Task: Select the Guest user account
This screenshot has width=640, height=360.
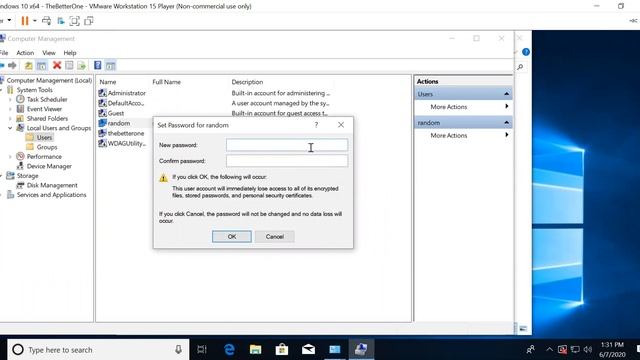Action: [x=116, y=113]
